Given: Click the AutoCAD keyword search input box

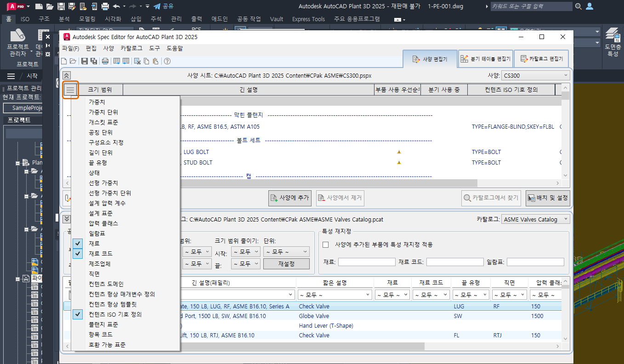Looking at the screenshot, I should coord(531,6).
